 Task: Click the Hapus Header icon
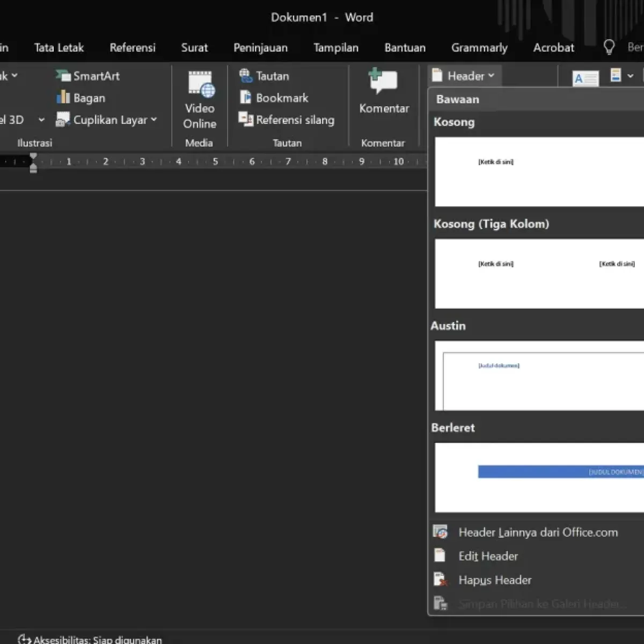[440, 580]
